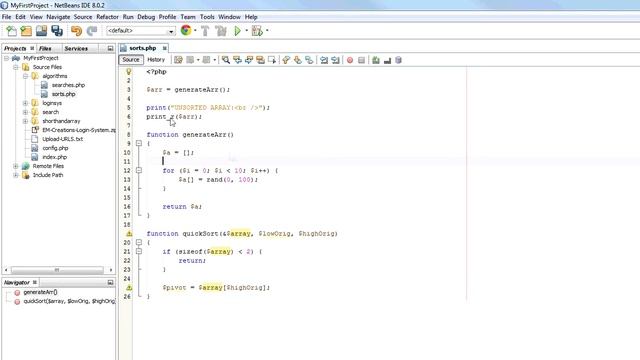Collapse the generateArr function code fold
This screenshot has height=360, width=640.
click(x=139, y=143)
